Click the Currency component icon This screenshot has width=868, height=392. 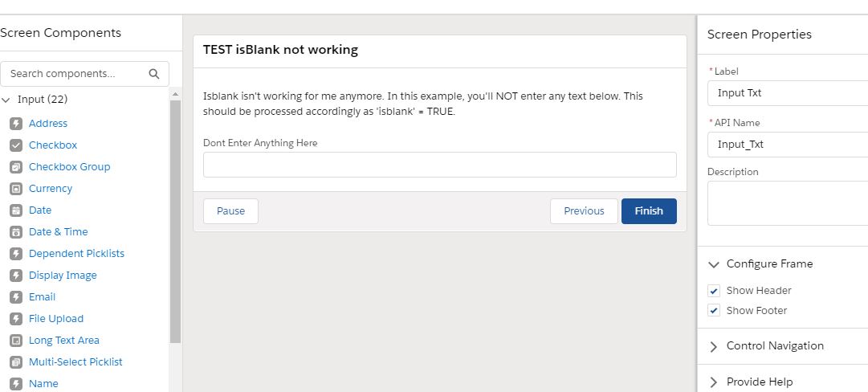[15, 189]
